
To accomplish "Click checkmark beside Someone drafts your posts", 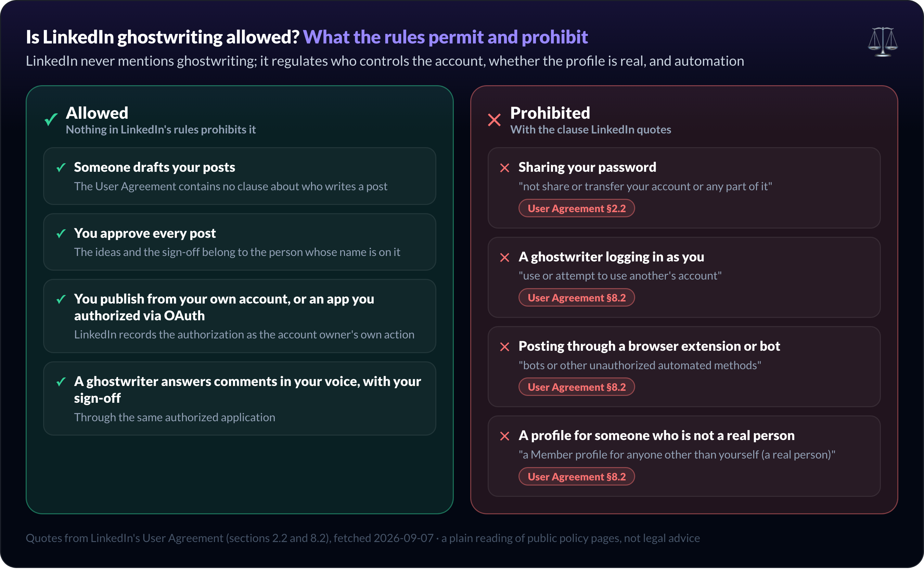I will (x=61, y=168).
